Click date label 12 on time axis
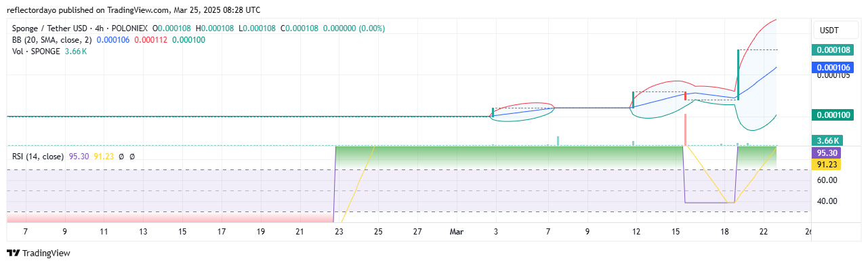This screenshot has height=265, width=868. pyautogui.click(x=636, y=232)
